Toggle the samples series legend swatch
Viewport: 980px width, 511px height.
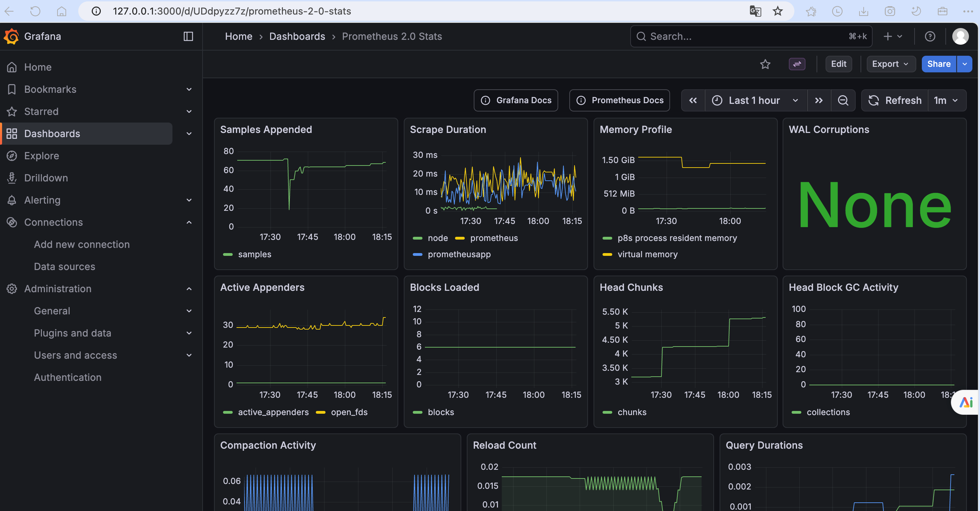(x=228, y=254)
